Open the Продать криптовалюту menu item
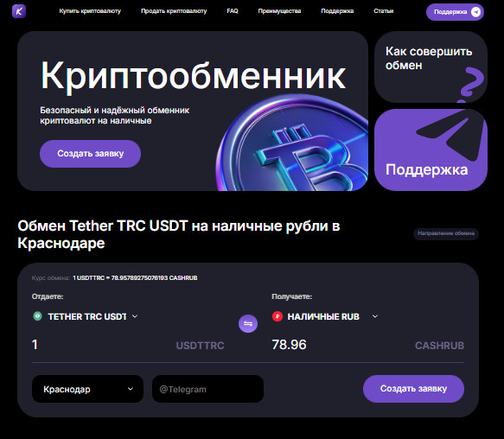Image resolution: width=504 pixels, height=439 pixels. tap(174, 11)
